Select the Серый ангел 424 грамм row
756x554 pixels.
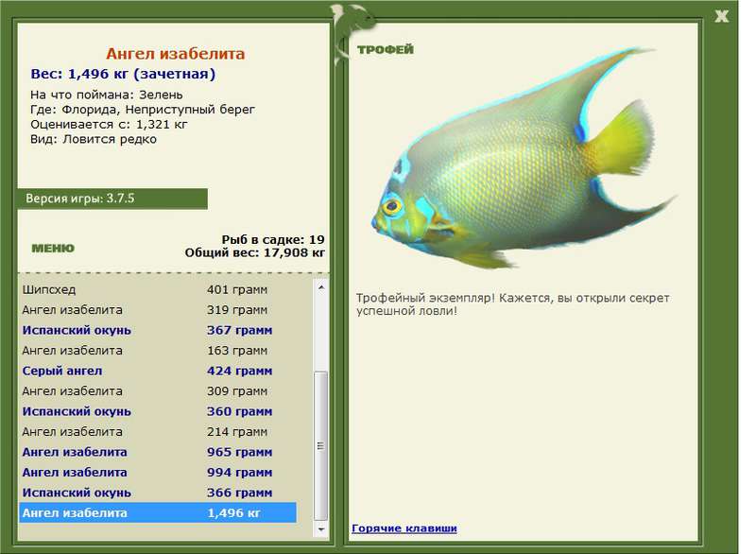(x=158, y=371)
